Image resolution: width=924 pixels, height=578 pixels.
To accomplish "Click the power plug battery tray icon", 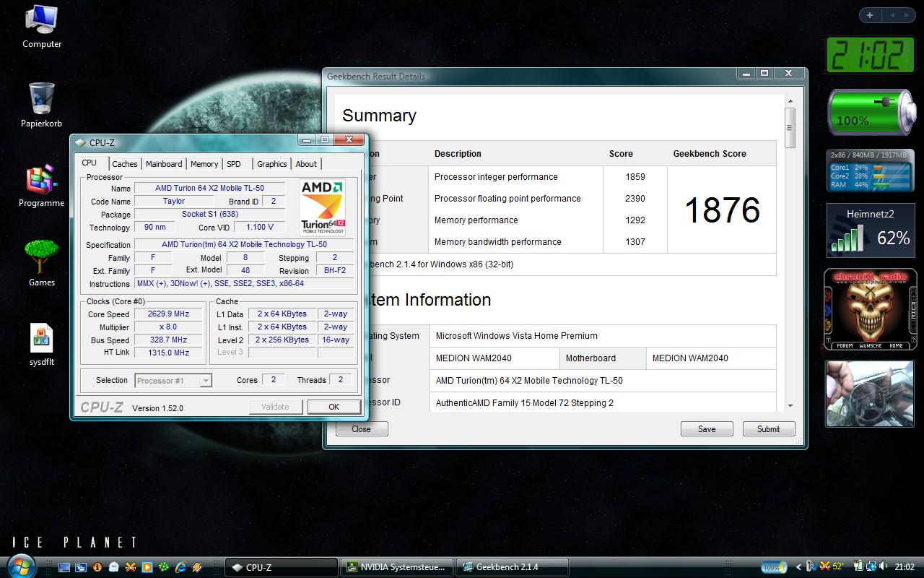I will click(x=857, y=567).
